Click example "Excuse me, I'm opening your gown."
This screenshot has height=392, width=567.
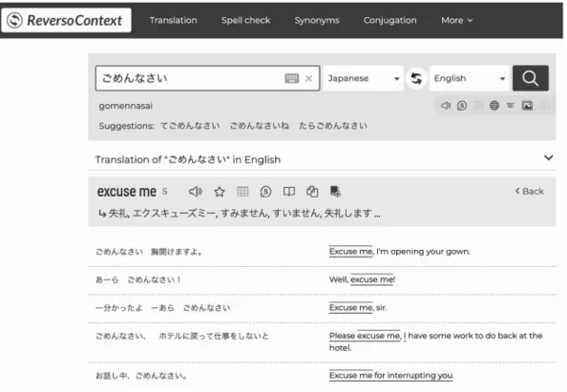(x=400, y=252)
